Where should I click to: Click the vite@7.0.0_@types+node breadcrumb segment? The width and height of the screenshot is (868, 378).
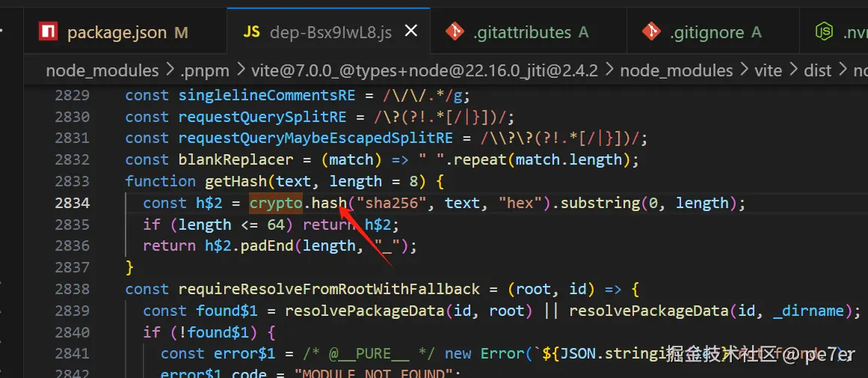(x=425, y=70)
